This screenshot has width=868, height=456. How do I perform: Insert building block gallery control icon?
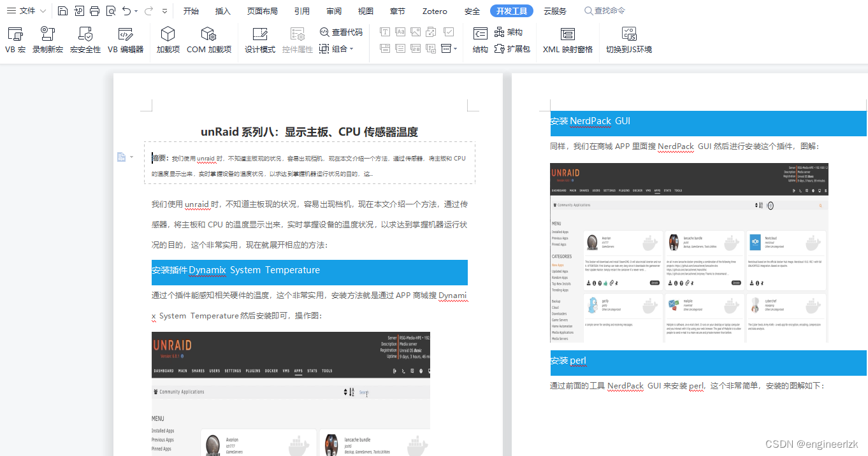(431, 32)
